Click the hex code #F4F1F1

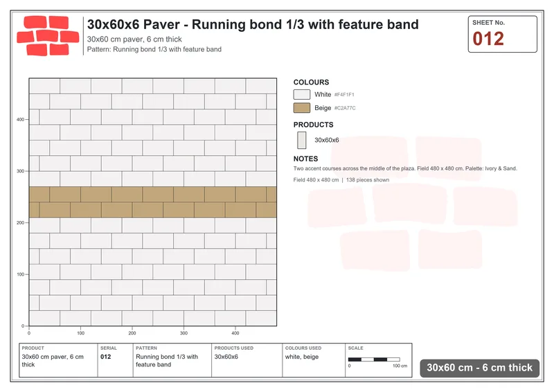tap(344, 95)
